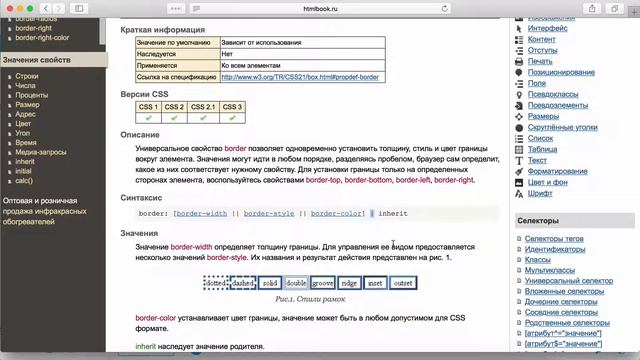This screenshot has height=360, width=640.
Task: Click the infrared heaters ad text
Action: point(44,211)
